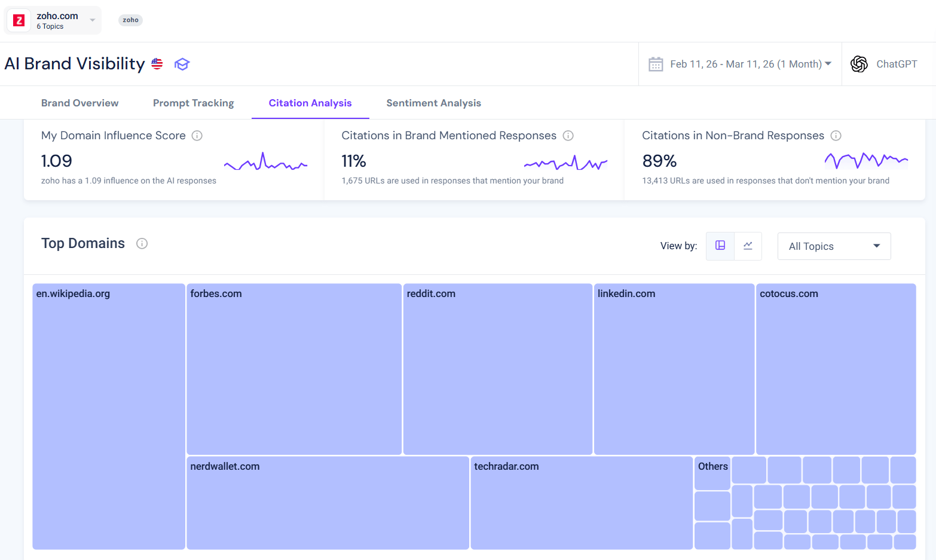
Task: Click the ChatGPT logo icon
Action: (859, 64)
